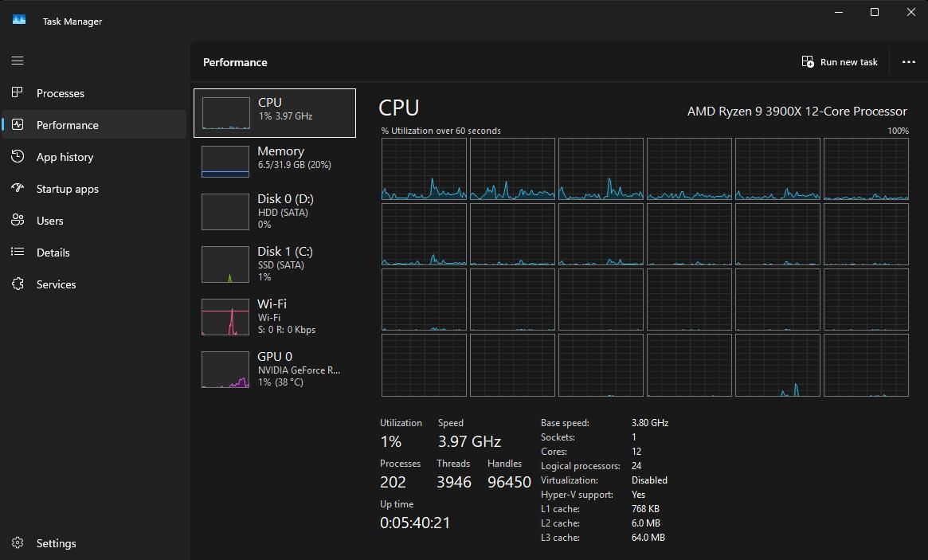Click the 0:05:40:21 up time value

pyautogui.click(x=415, y=523)
